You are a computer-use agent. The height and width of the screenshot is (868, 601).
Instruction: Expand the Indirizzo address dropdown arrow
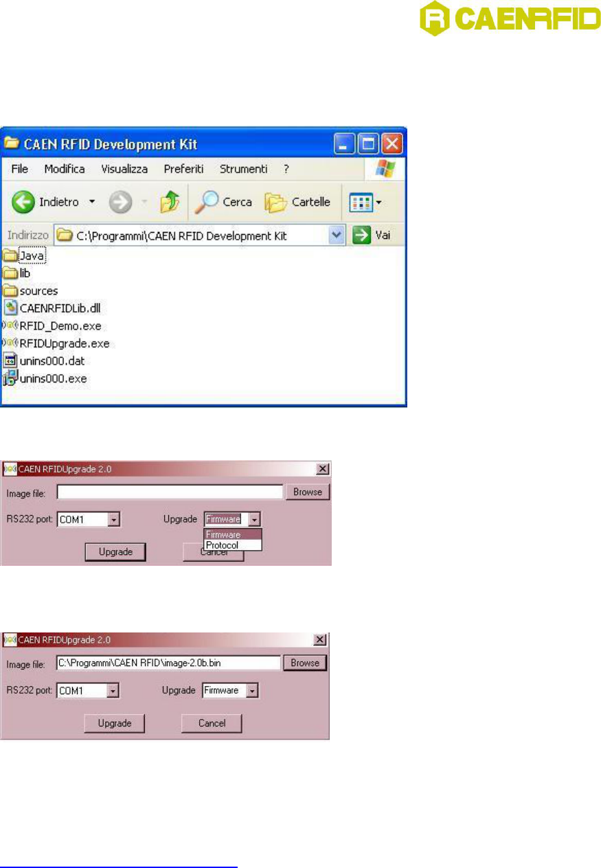pyautogui.click(x=337, y=235)
